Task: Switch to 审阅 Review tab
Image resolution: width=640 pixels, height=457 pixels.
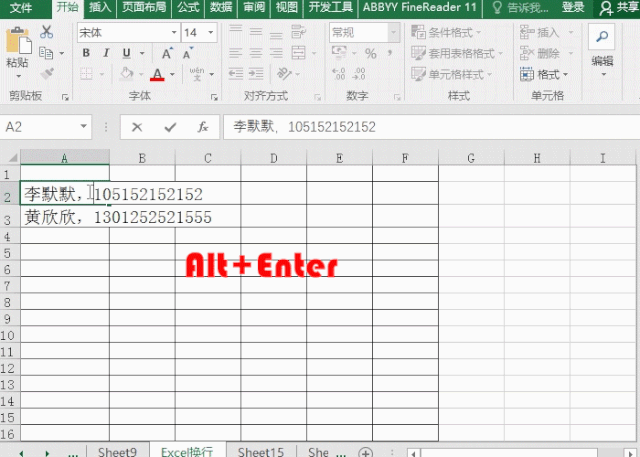Action: tap(254, 7)
